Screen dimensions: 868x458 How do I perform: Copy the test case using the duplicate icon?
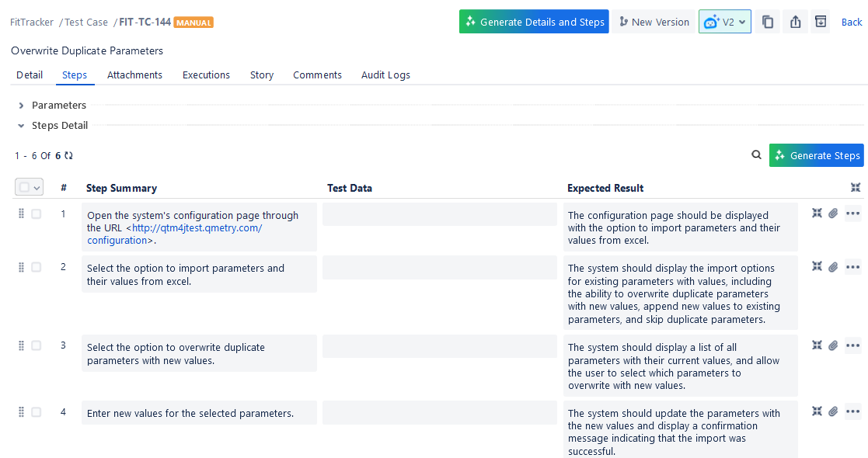click(768, 21)
